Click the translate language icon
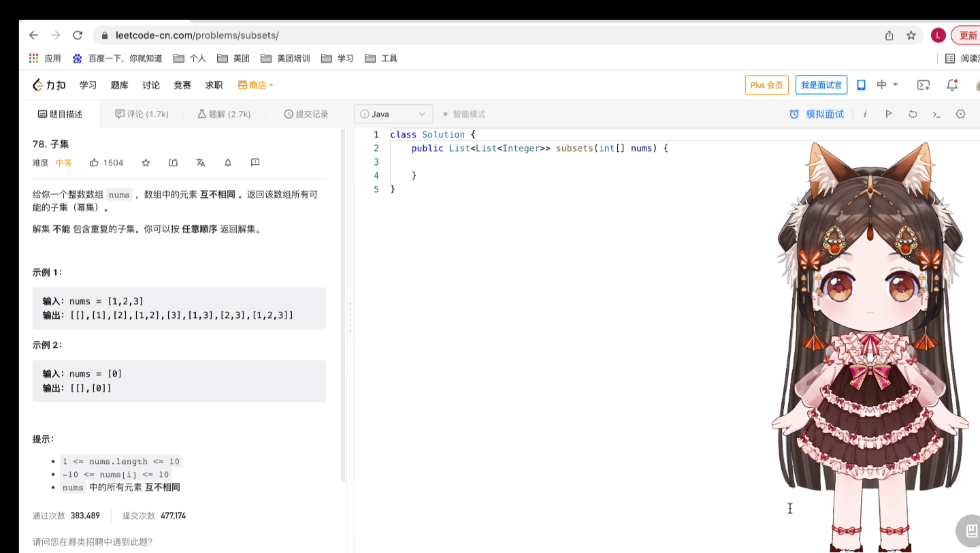Viewport: 980px width, 553px height. pos(200,163)
